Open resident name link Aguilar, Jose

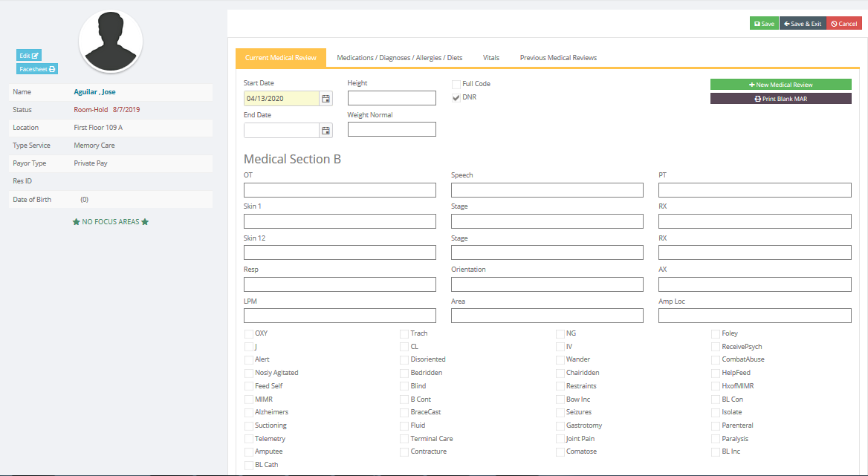tap(94, 92)
